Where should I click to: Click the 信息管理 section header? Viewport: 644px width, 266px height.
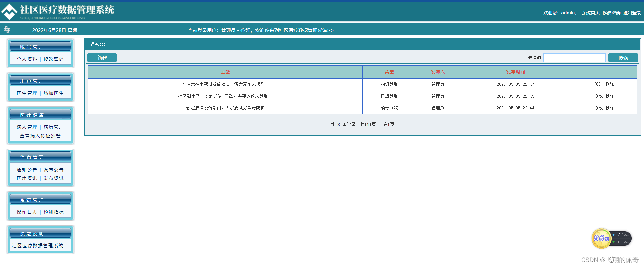tap(40, 157)
